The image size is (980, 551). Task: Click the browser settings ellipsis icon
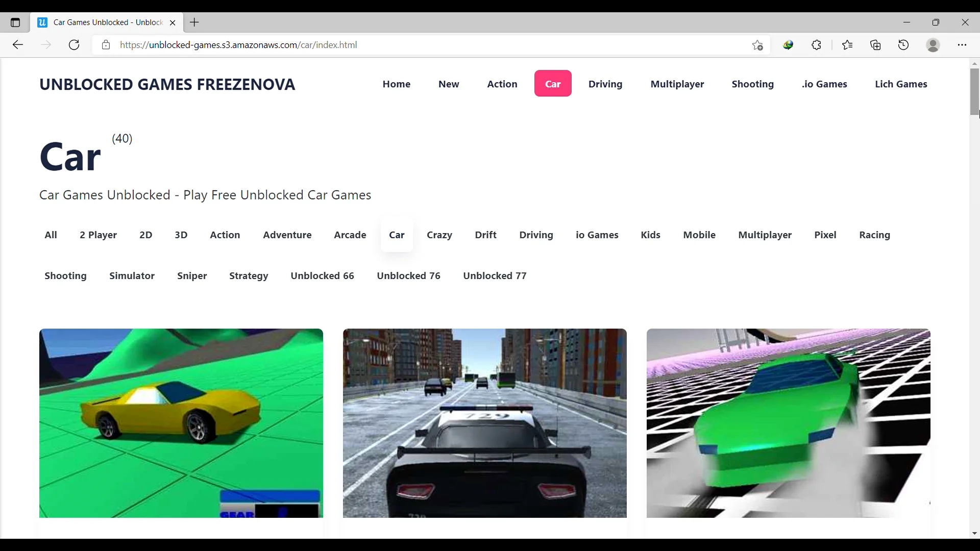[963, 45]
